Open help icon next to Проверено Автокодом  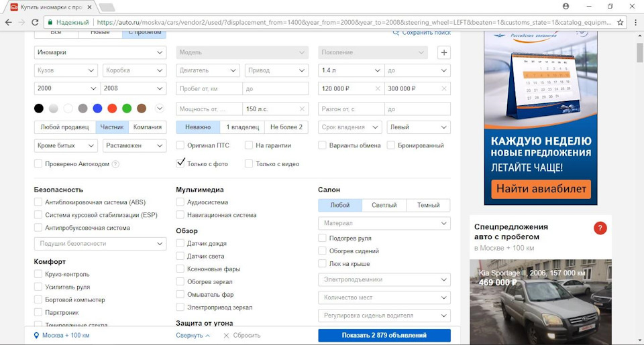point(116,164)
